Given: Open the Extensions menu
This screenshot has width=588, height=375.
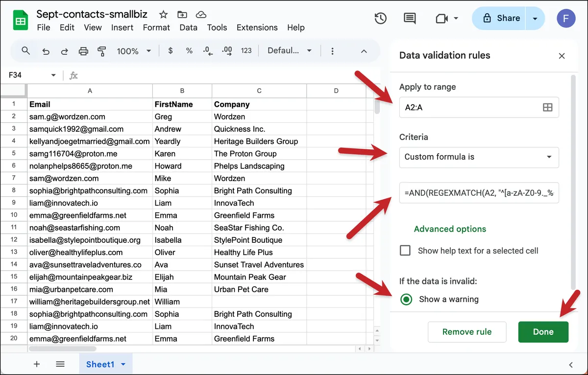Looking at the screenshot, I should (x=257, y=27).
